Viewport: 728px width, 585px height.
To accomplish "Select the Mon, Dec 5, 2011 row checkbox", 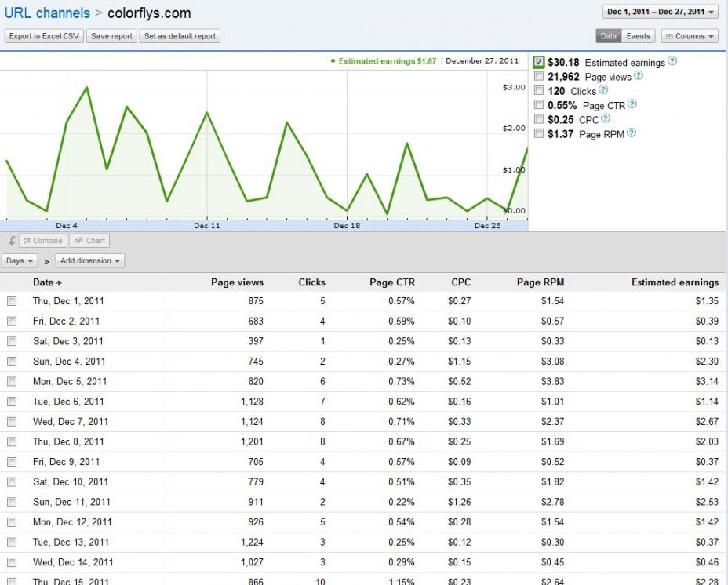I will [12, 382].
